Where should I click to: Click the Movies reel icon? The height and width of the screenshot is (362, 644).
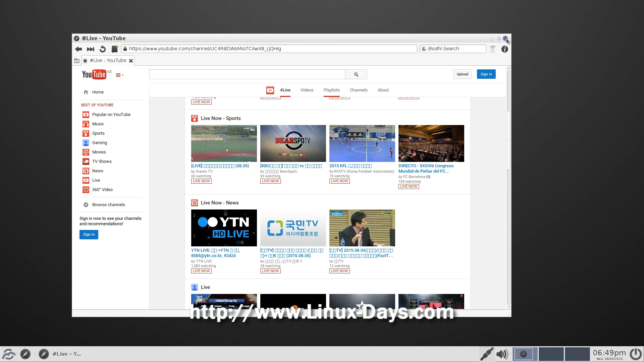86,152
